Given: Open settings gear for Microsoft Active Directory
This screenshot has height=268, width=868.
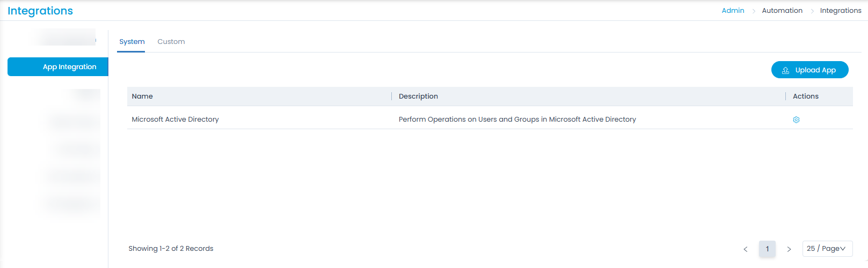Looking at the screenshot, I should 796,120.
